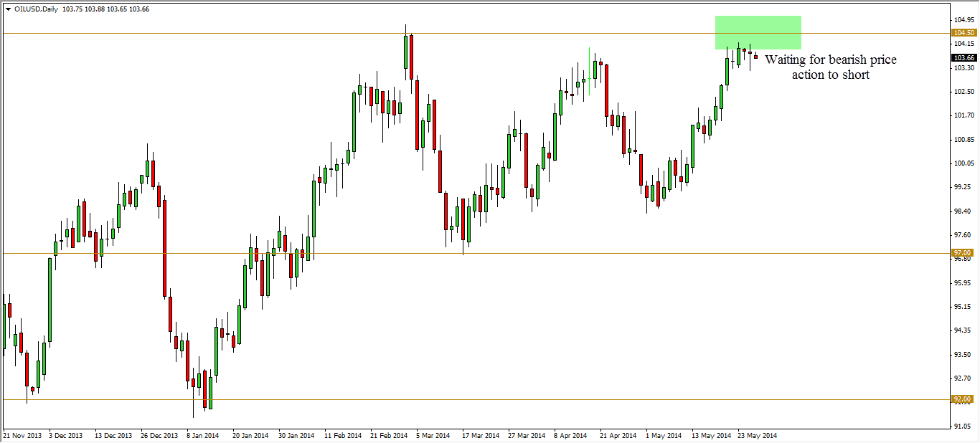The height and width of the screenshot is (443, 980).
Task: Click the 104.15 price scale label
Action: (x=963, y=44)
